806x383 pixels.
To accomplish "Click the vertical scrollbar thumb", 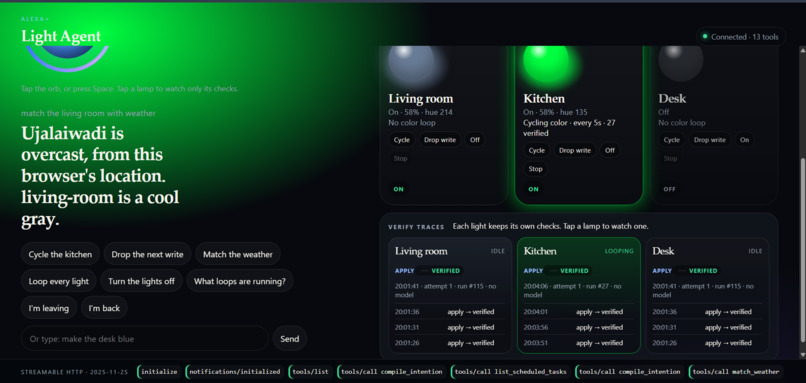I will 802,250.
